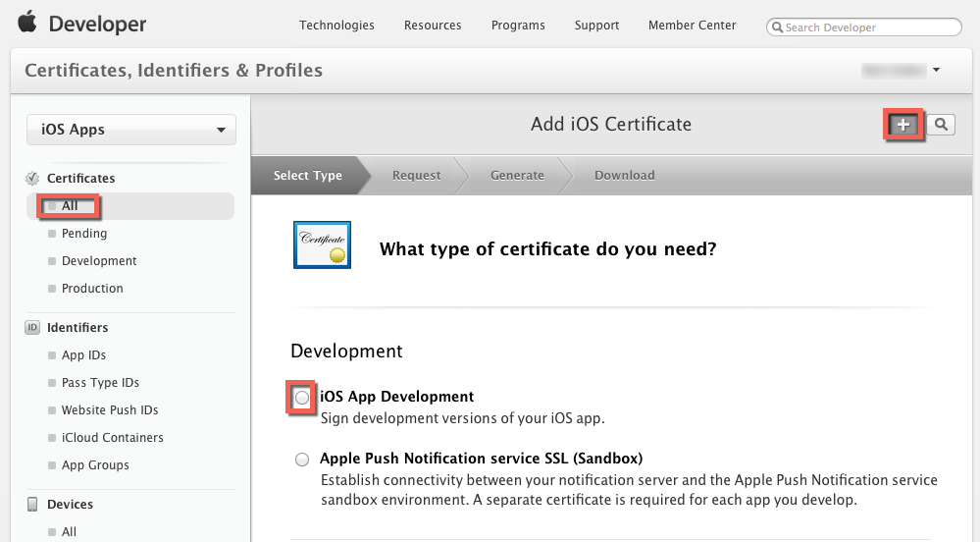Open Pass Type IDs
Screen dimensions: 980x542
tap(100, 382)
